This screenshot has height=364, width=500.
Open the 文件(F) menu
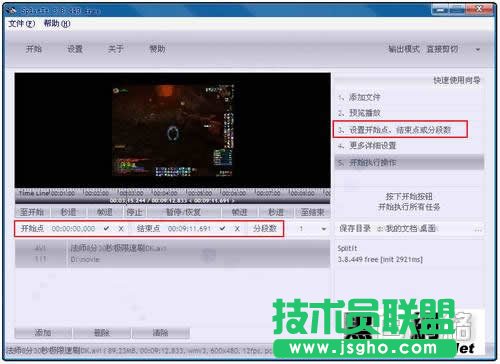coord(21,24)
